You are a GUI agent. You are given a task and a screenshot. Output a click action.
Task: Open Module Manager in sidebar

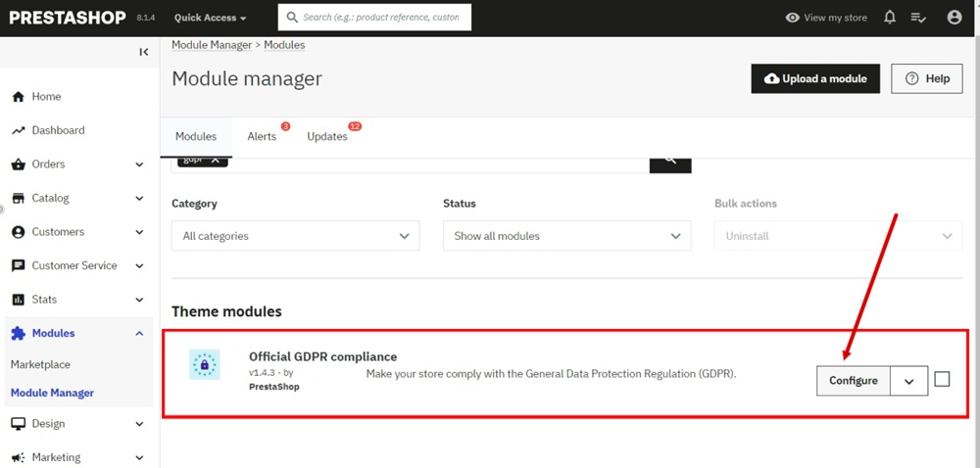click(53, 394)
